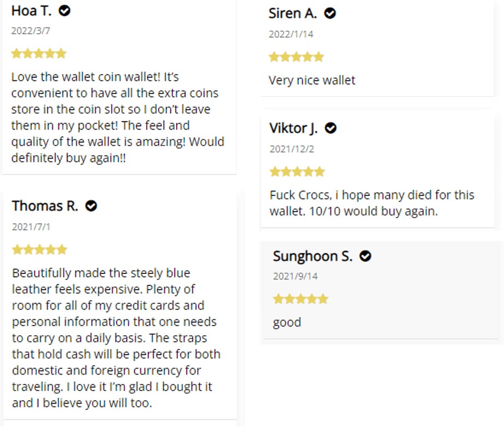Click Viktor J.'s verified buyer badge
Screen dimensions: 504x426
click(331, 128)
